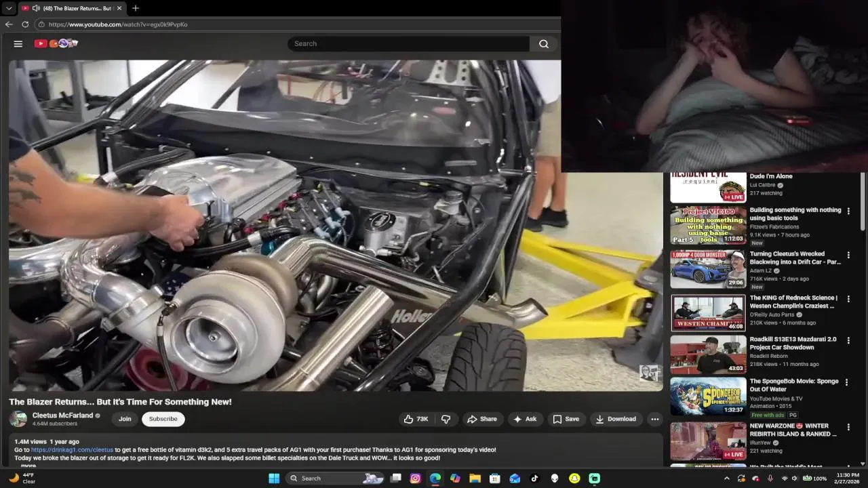
Task: Open options menu for SpongeBob Movie
Action: 846,382
